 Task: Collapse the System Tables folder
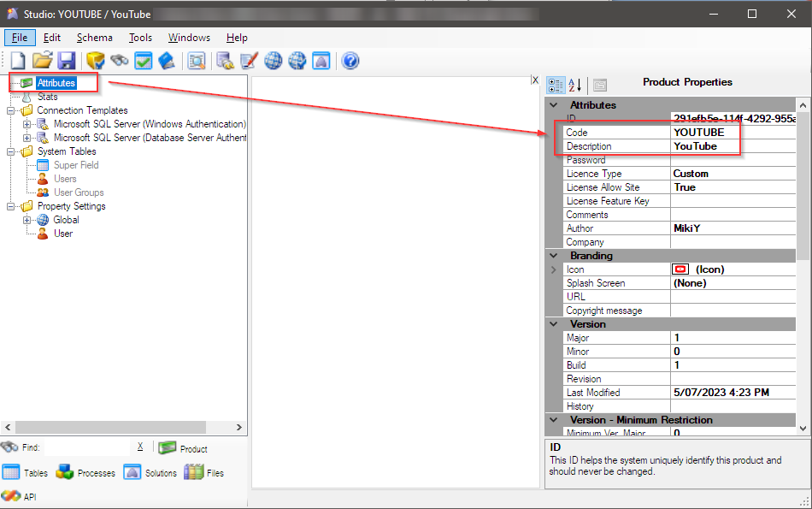pyautogui.click(x=10, y=151)
